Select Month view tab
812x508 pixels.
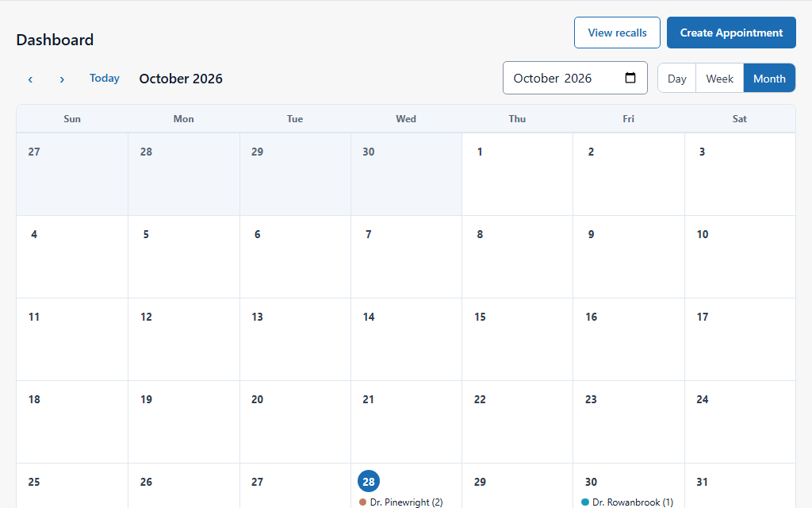[x=769, y=79]
